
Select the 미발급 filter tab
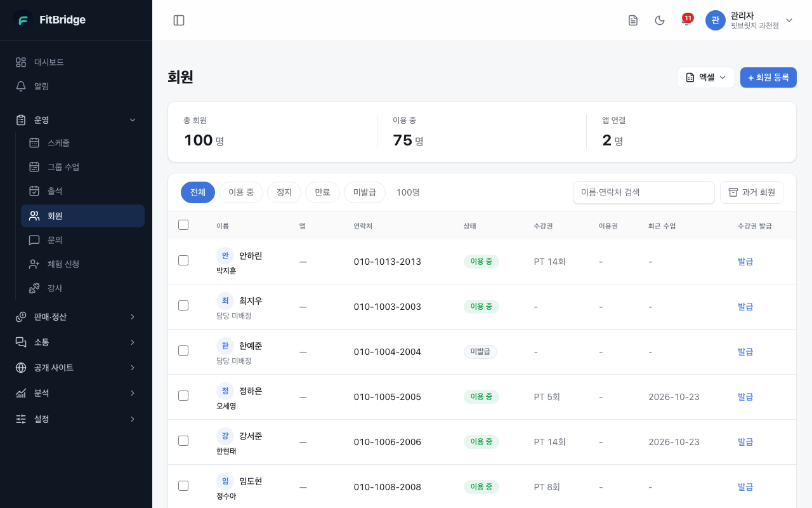tap(365, 192)
